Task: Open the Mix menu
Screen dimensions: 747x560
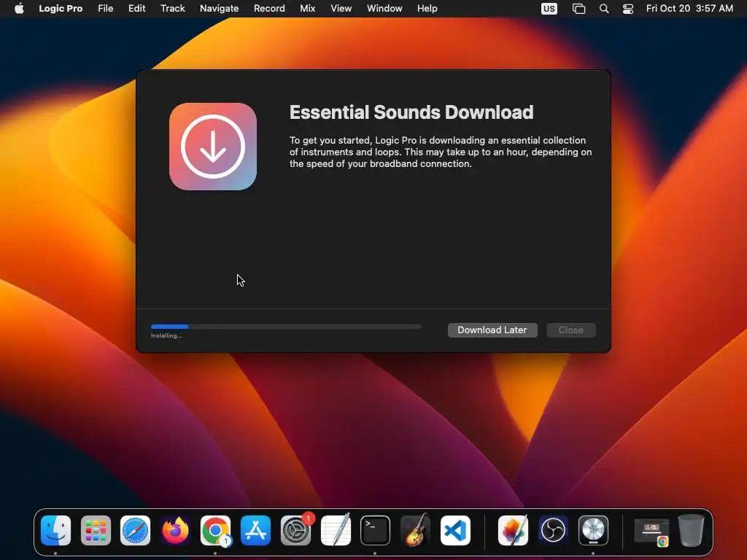Action: point(307,9)
